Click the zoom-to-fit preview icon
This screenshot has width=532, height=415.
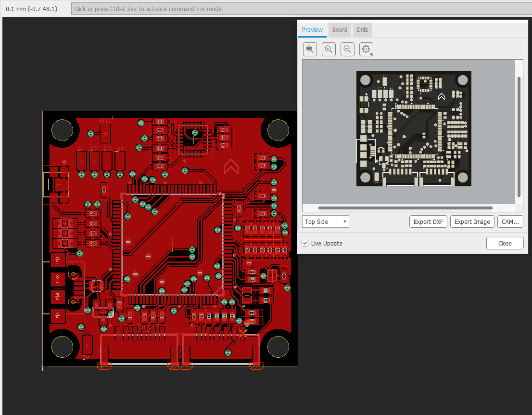click(310, 49)
